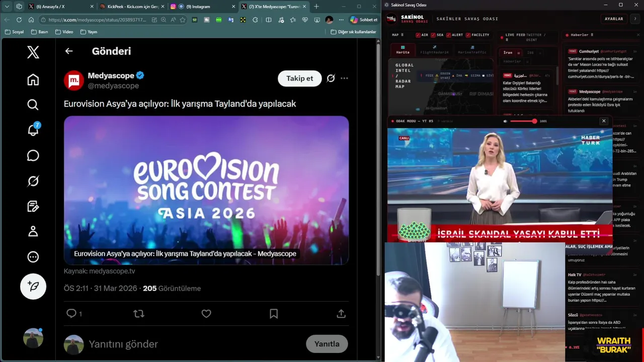
Task: Open the tab actions chevron menu
Action: 7,7
